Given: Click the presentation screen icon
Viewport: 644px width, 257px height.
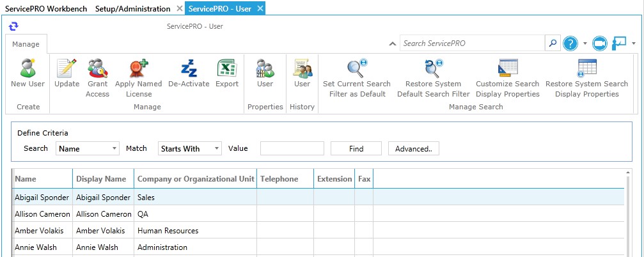Looking at the screenshot, I should [x=619, y=43].
